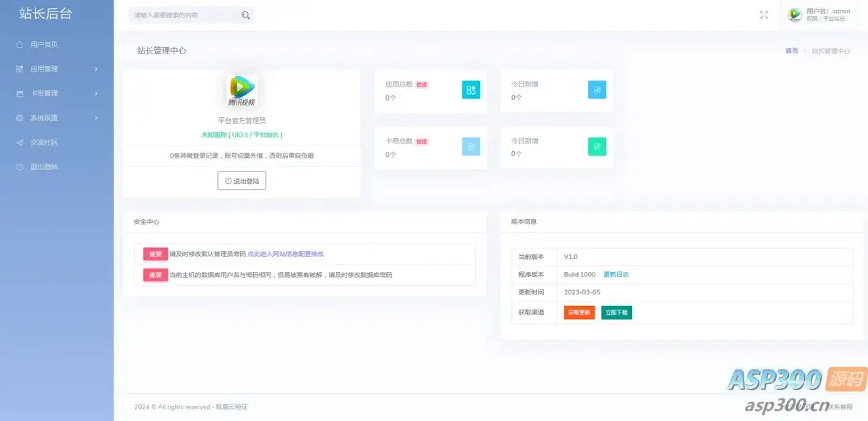The height and width of the screenshot is (421, 868).
Task: Click the 卡密总数 light blue icon
Action: pyautogui.click(x=471, y=147)
